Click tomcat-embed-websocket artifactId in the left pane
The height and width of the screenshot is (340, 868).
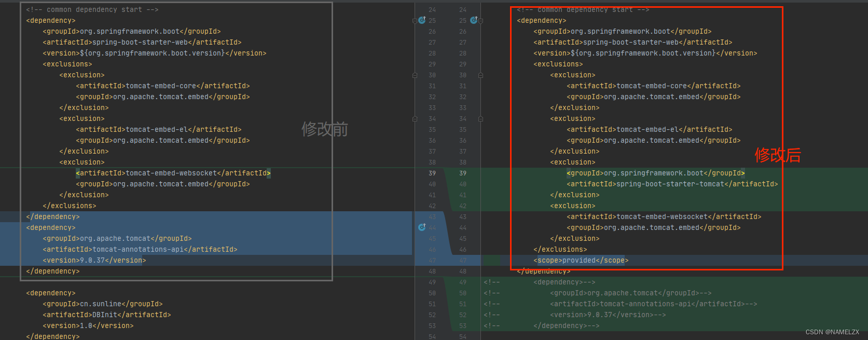pyautogui.click(x=173, y=173)
